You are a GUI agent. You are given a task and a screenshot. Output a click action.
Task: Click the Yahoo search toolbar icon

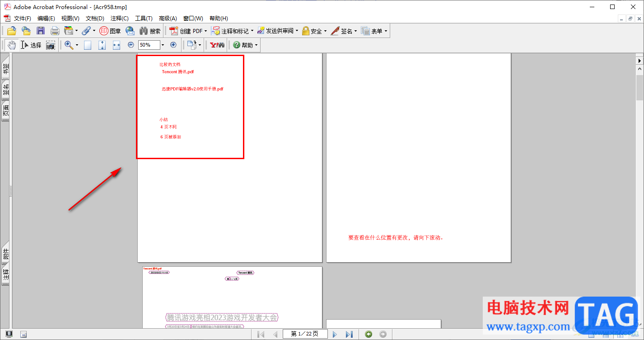pos(217,45)
